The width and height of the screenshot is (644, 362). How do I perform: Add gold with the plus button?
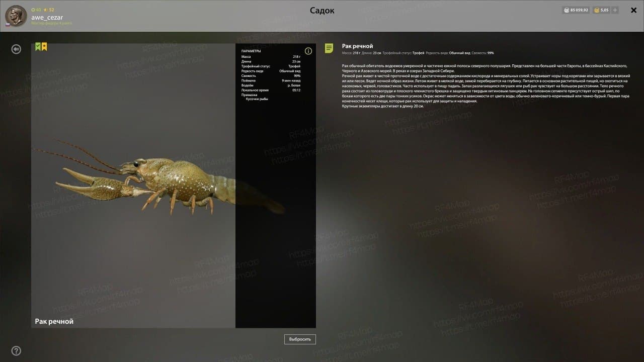615,10
